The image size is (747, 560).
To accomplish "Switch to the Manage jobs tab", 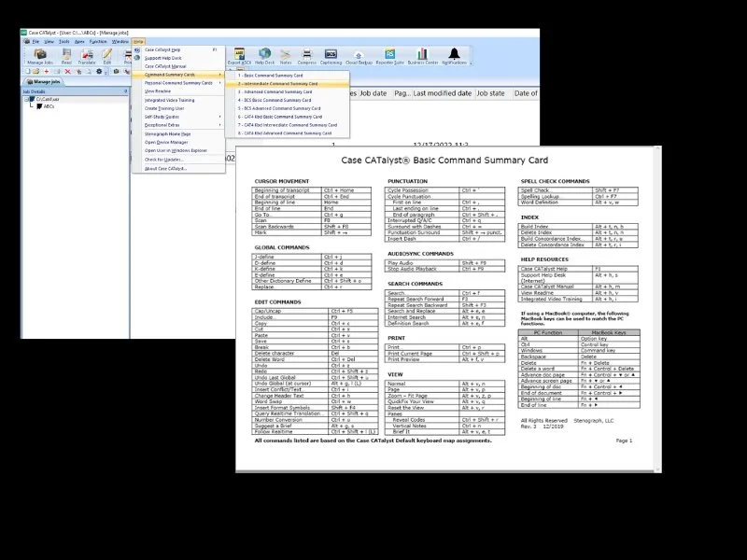I will click(44, 82).
